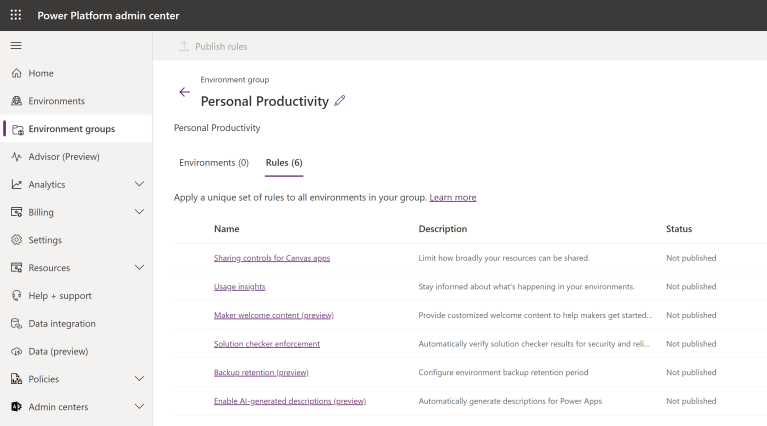
Task: Click the Environments sidebar icon
Action: click(17, 101)
